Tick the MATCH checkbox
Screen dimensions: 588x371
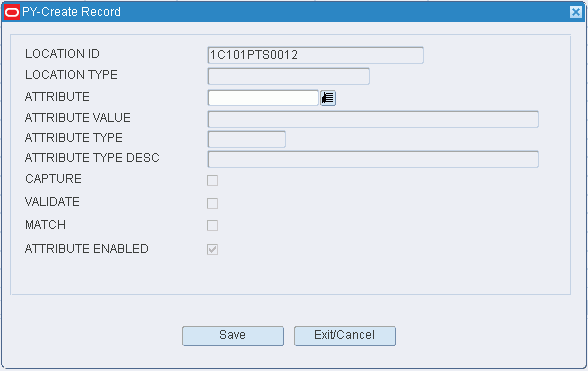click(212, 225)
